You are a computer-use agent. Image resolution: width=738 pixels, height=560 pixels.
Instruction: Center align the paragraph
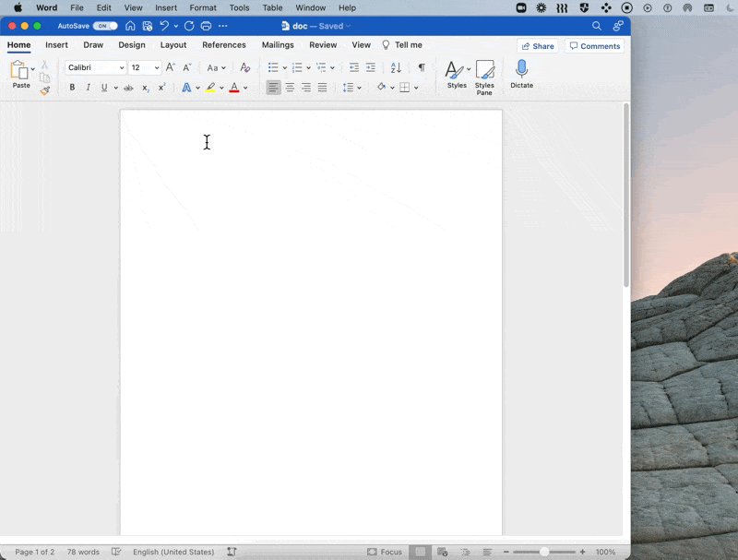291,88
